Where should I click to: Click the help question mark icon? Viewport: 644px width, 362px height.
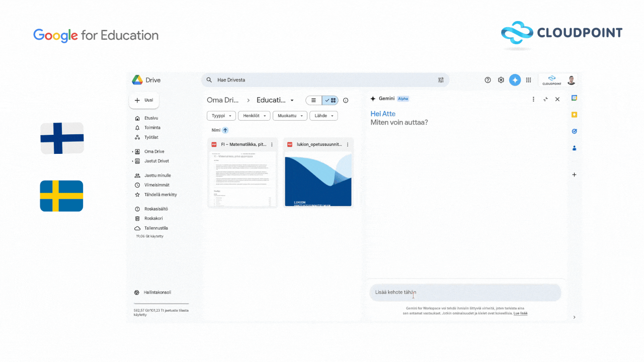pyautogui.click(x=488, y=80)
